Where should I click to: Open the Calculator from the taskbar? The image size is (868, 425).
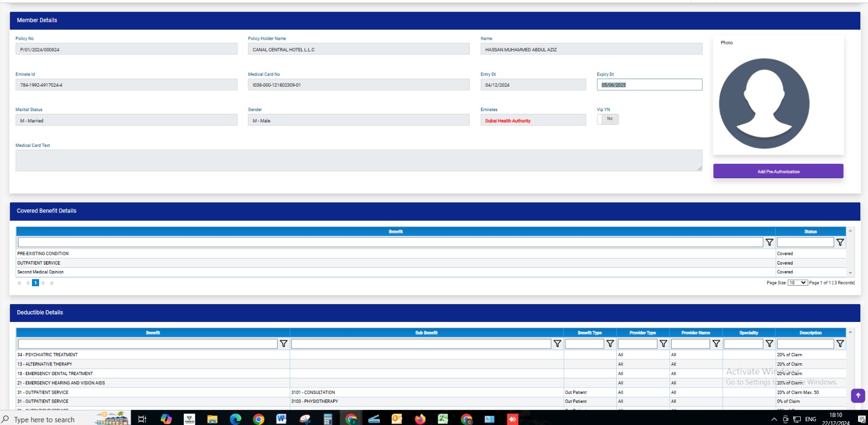tap(328, 419)
